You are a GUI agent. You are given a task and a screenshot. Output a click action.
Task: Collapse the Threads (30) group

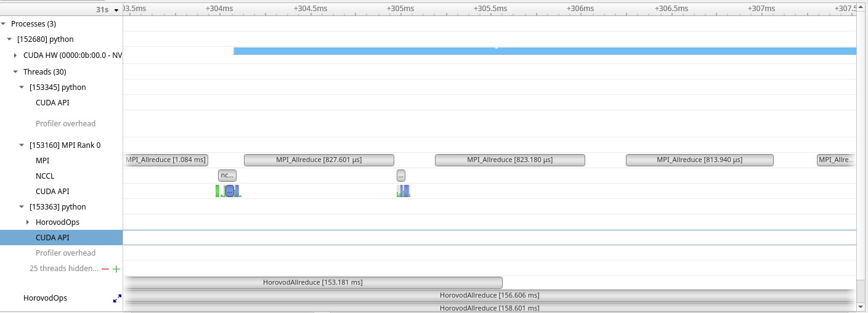15,71
